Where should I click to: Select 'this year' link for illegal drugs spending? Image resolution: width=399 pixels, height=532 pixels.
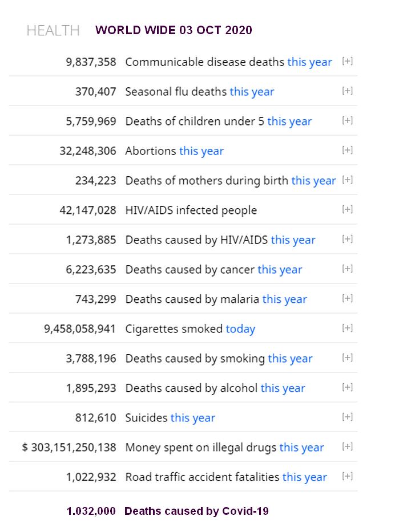pyautogui.click(x=301, y=448)
